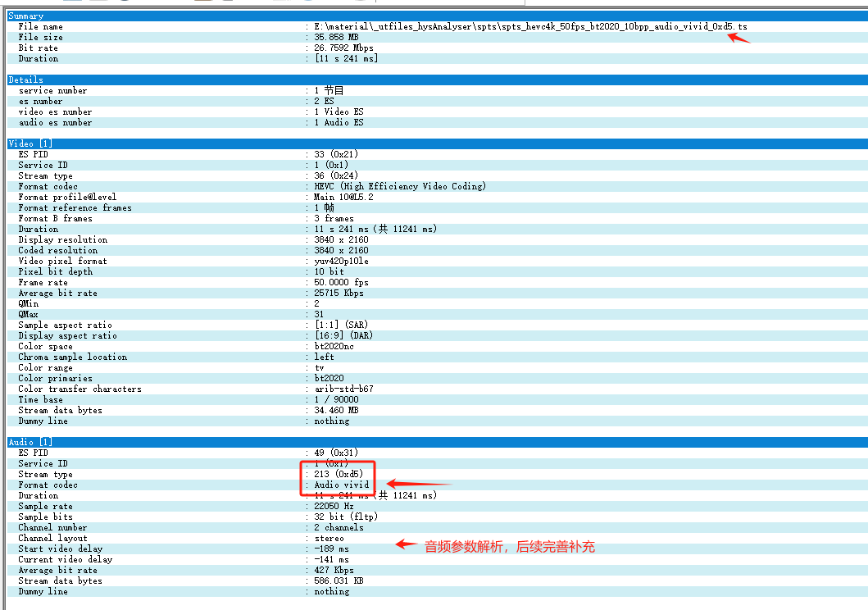Click the "QMax" label
The width and height of the screenshot is (868, 610).
pyautogui.click(x=28, y=314)
